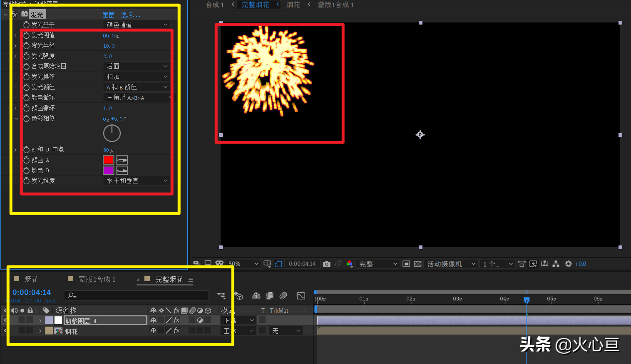Viewport: 631px width, 364px height.
Task: Take a snapshot with camera icon
Action: (327, 264)
